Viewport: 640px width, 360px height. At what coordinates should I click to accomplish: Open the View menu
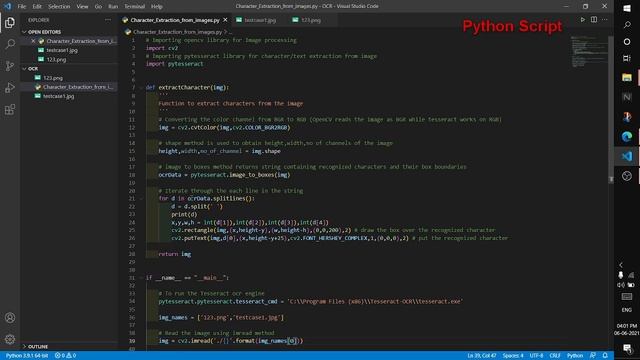(82, 7)
